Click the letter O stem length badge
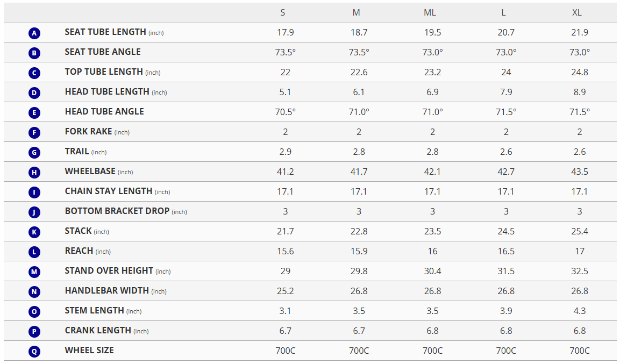Screen dimensions: 620x364 (x=34, y=312)
